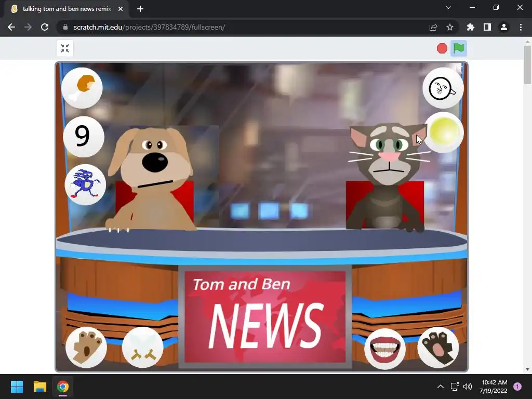Screen dimensions: 532x399
Task: Bookmark this page with the star icon
Action: tap(450, 27)
